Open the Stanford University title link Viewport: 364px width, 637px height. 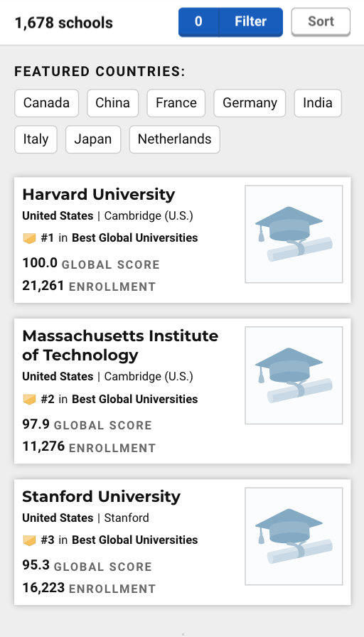pyautogui.click(x=102, y=497)
